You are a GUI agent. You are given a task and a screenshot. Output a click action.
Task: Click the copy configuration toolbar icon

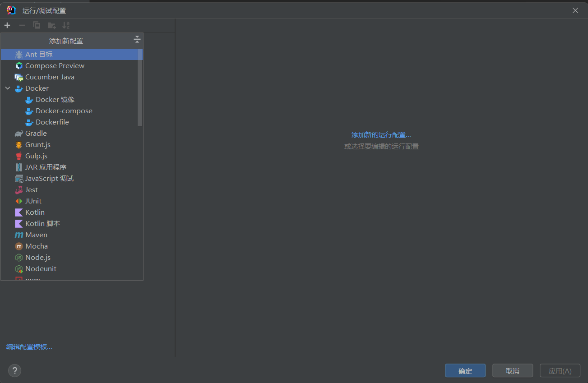[37, 25]
